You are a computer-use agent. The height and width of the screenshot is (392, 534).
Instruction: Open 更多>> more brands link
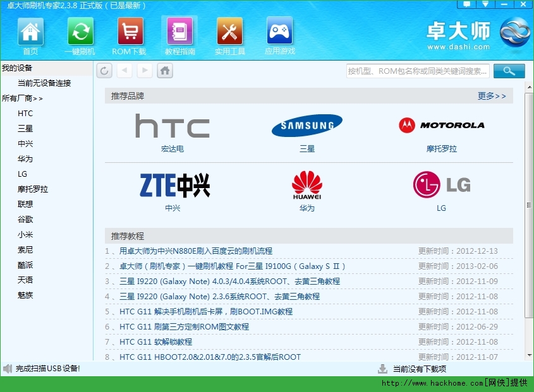click(492, 96)
